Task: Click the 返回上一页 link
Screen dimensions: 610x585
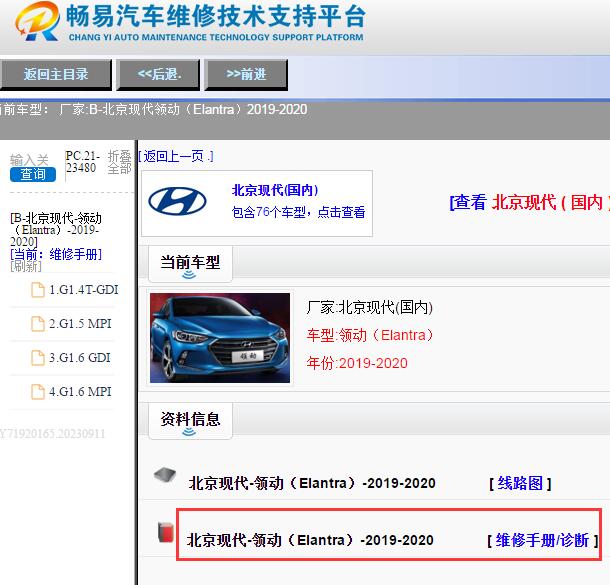Action: pos(176,156)
